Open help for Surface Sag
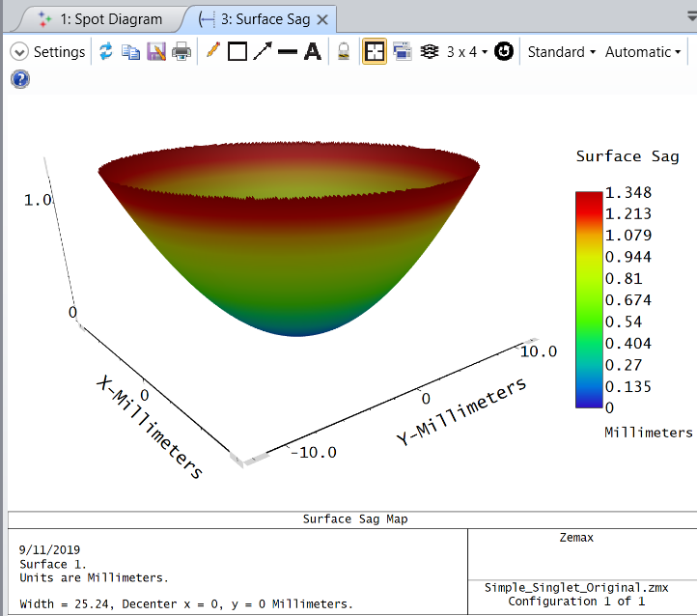The height and width of the screenshot is (616, 697). pyautogui.click(x=20, y=79)
